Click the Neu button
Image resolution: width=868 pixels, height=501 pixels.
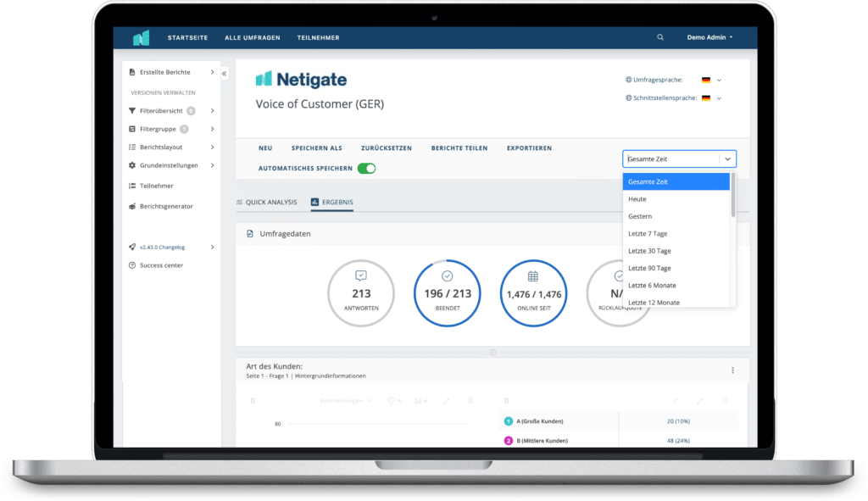click(x=265, y=148)
